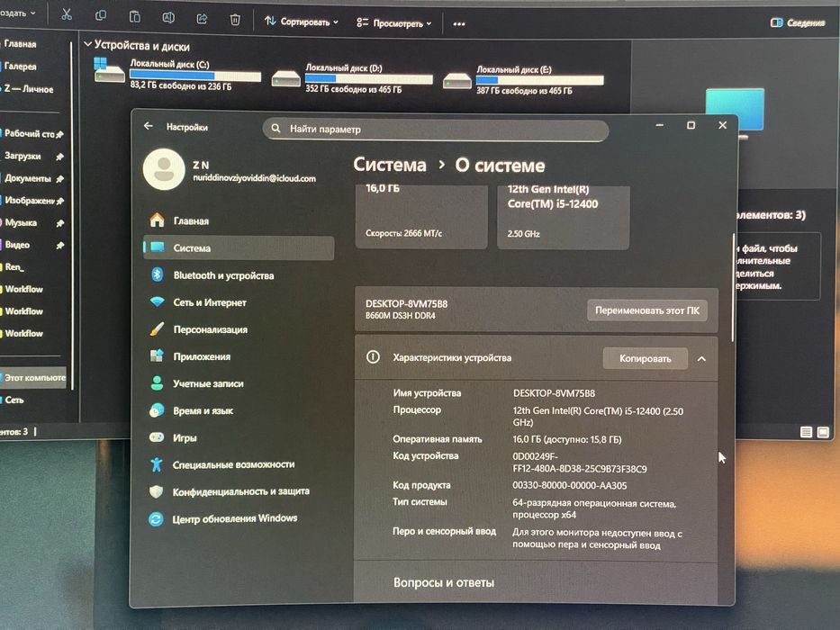Click the Вопросы и ответы heading
Viewport: 840px width, 630px height.
tap(444, 582)
